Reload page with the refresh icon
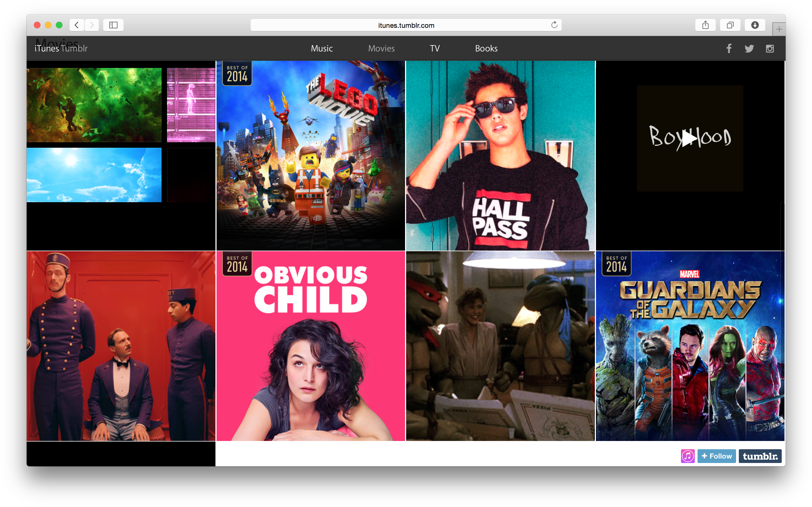The image size is (812, 507). (x=554, y=25)
